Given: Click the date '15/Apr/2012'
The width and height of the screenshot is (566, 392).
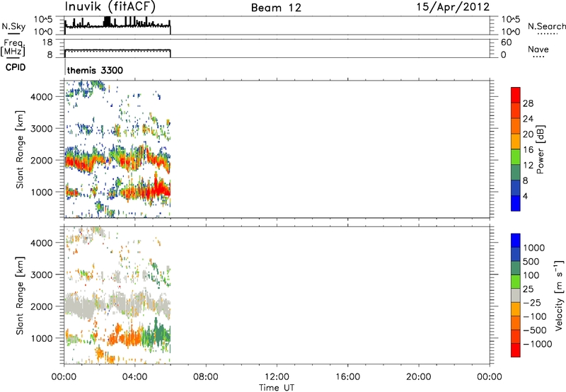Looking at the screenshot, I should (453, 7).
